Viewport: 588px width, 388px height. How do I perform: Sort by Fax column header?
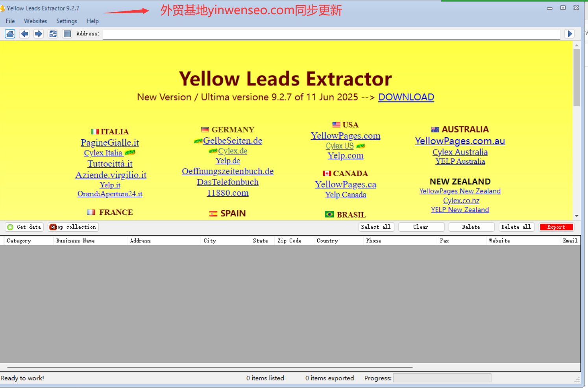(x=462, y=241)
